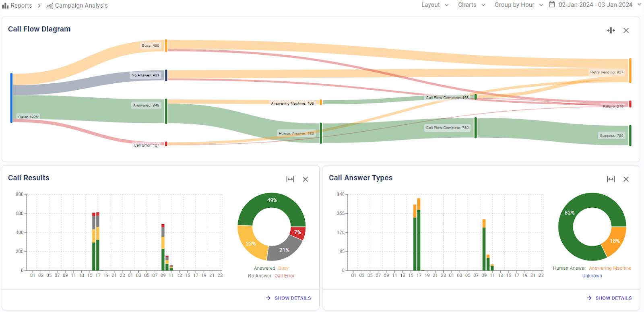This screenshot has height=312, width=644.
Task: Click the arrow icon beside Call Results SHOW DETAILS
Action: [x=268, y=298]
